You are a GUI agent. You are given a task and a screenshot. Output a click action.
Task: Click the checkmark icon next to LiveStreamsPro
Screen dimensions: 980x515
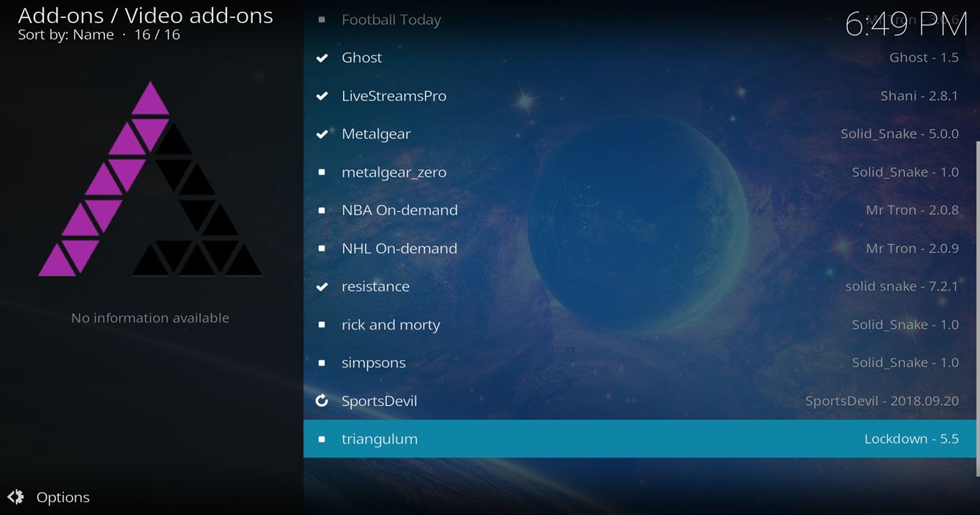tap(322, 96)
